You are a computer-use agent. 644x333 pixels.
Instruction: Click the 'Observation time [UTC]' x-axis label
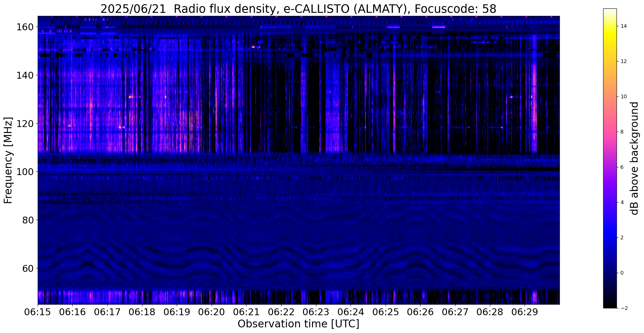coord(298,324)
